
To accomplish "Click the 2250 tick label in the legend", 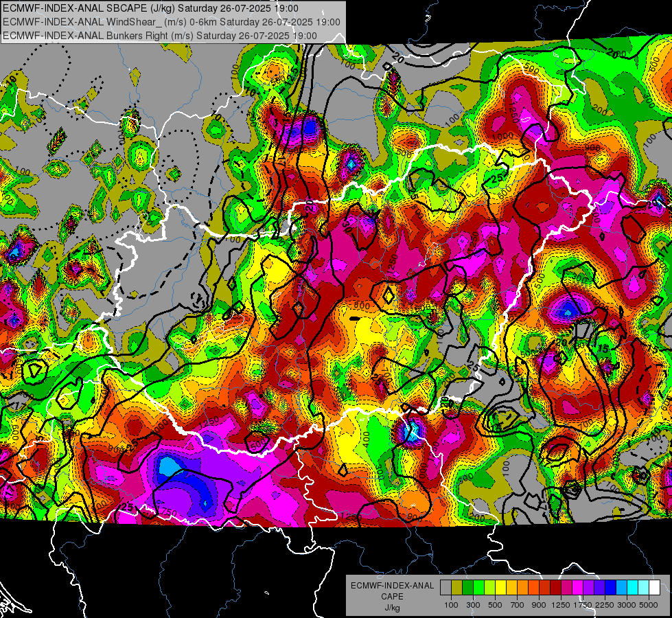I will tap(605, 605).
